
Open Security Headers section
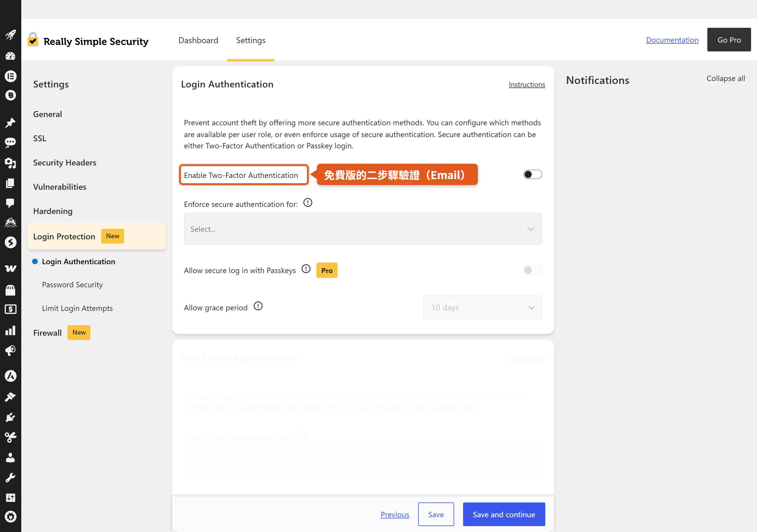(x=65, y=163)
